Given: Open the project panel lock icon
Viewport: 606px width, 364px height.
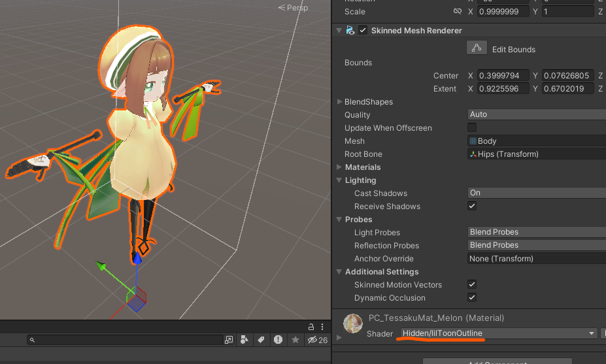Looking at the screenshot, I should (x=311, y=327).
